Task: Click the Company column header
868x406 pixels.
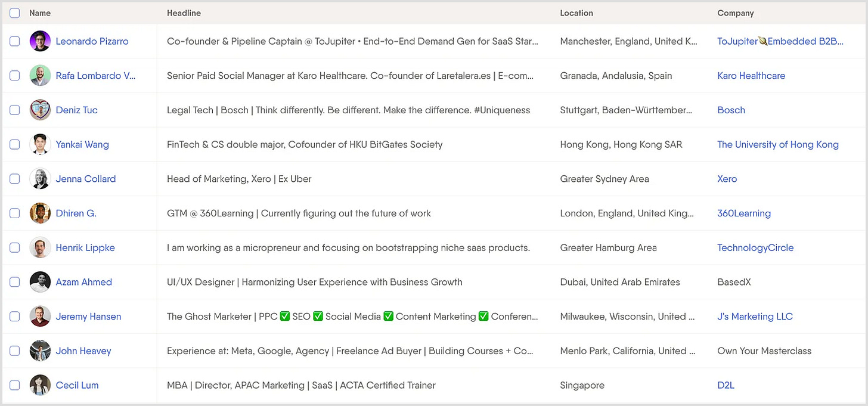Action: [736, 13]
